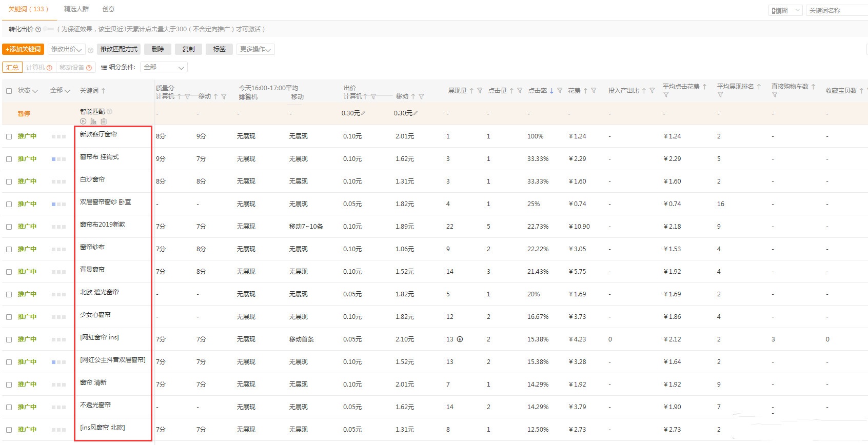This screenshot has height=445, width=868.
Task: Click the 添加关键词 button
Action: click(23, 49)
